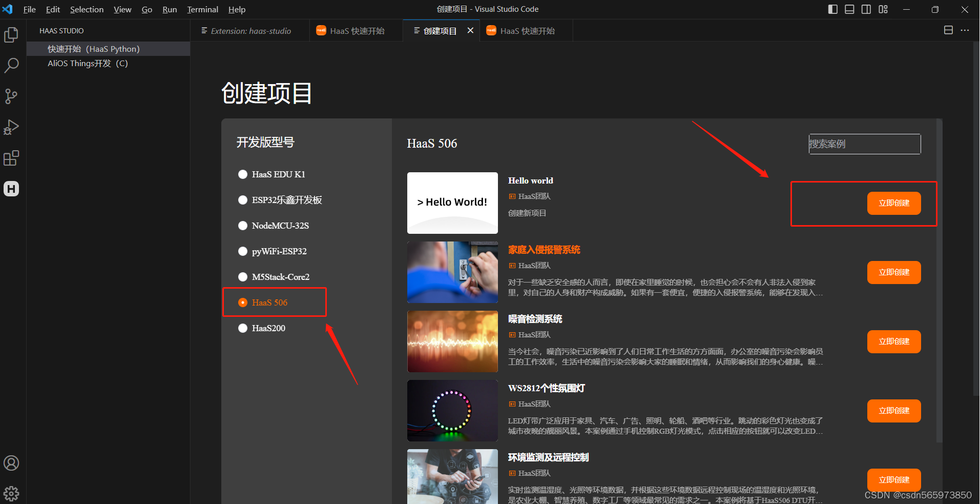Open the HaaS Studio sidebar icon
980x504 pixels.
[x=11, y=189]
